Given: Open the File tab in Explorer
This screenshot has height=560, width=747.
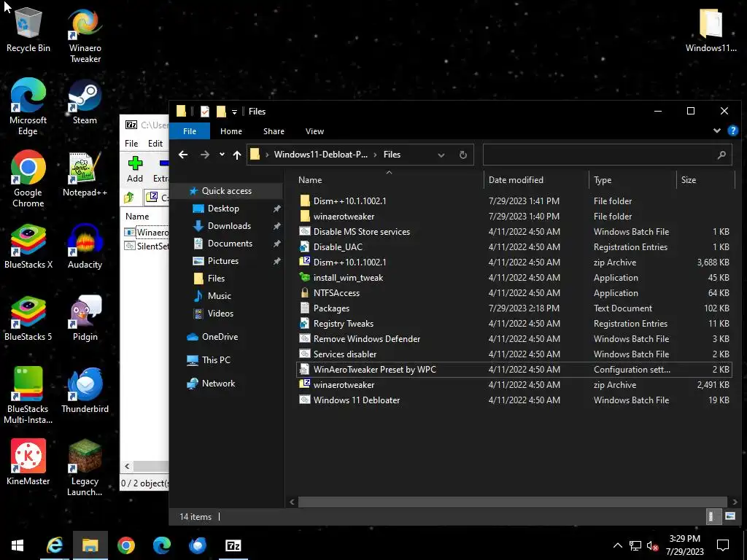Looking at the screenshot, I should [x=190, y=131].
